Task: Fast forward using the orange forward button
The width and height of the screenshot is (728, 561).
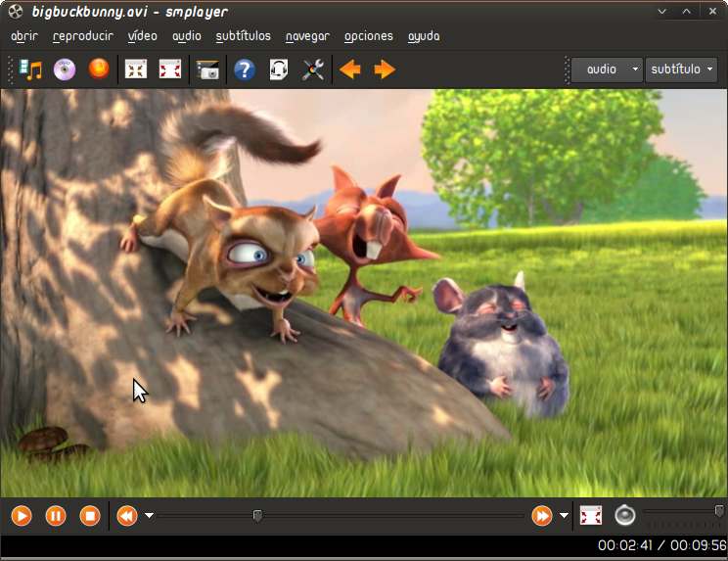Action: pos(542,516)
